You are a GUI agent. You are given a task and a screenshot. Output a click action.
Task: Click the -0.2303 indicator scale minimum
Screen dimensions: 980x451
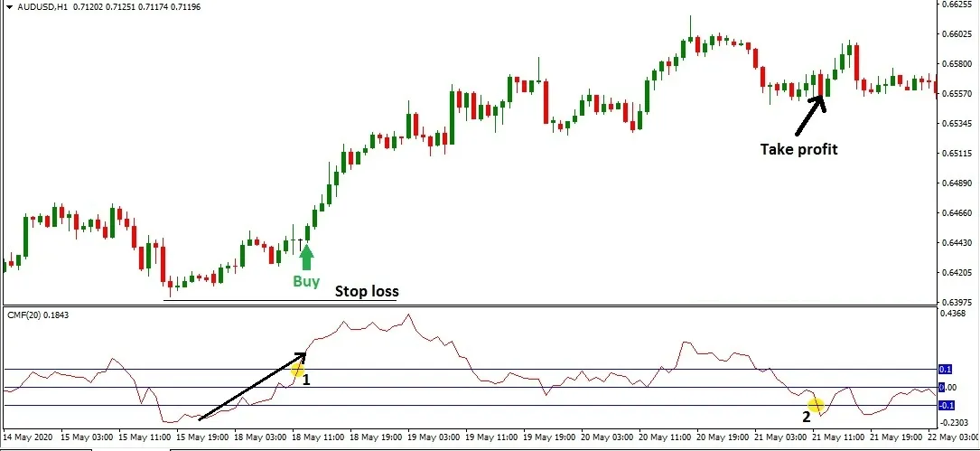click(954, 423)
